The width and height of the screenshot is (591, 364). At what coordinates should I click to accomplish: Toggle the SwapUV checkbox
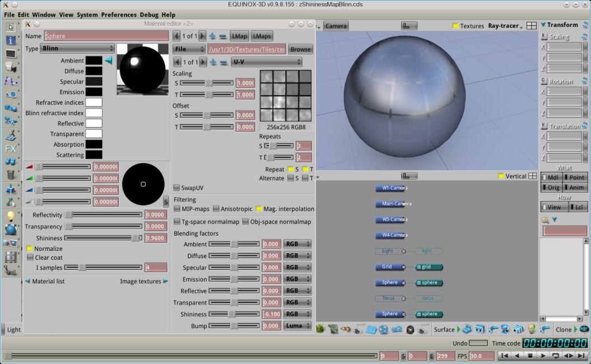pos(177,188)
